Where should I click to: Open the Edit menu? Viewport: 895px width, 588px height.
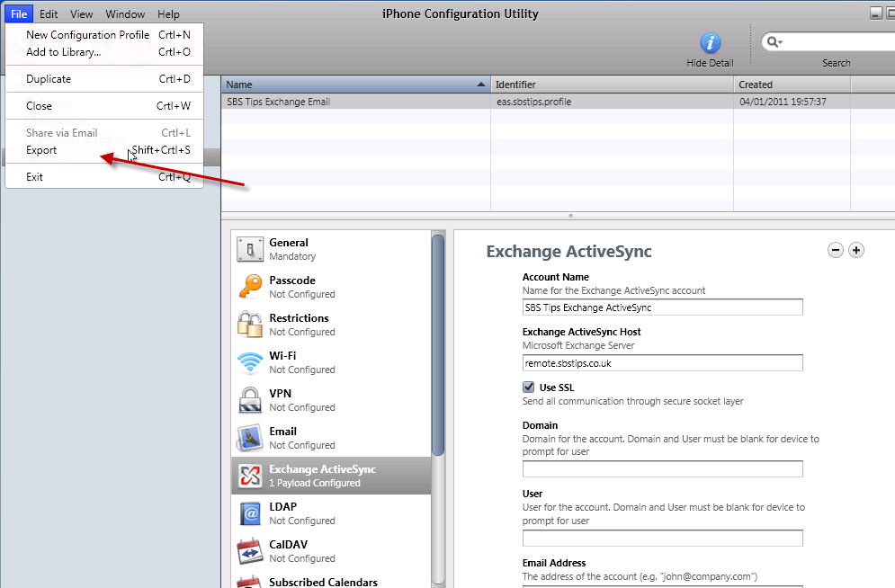[x=49, y=13]
